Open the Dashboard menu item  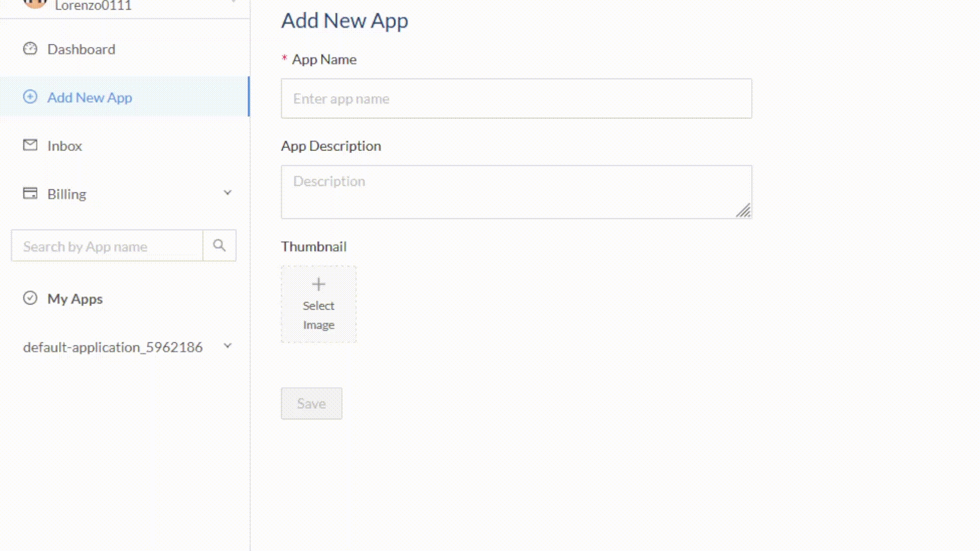point(81,49)
